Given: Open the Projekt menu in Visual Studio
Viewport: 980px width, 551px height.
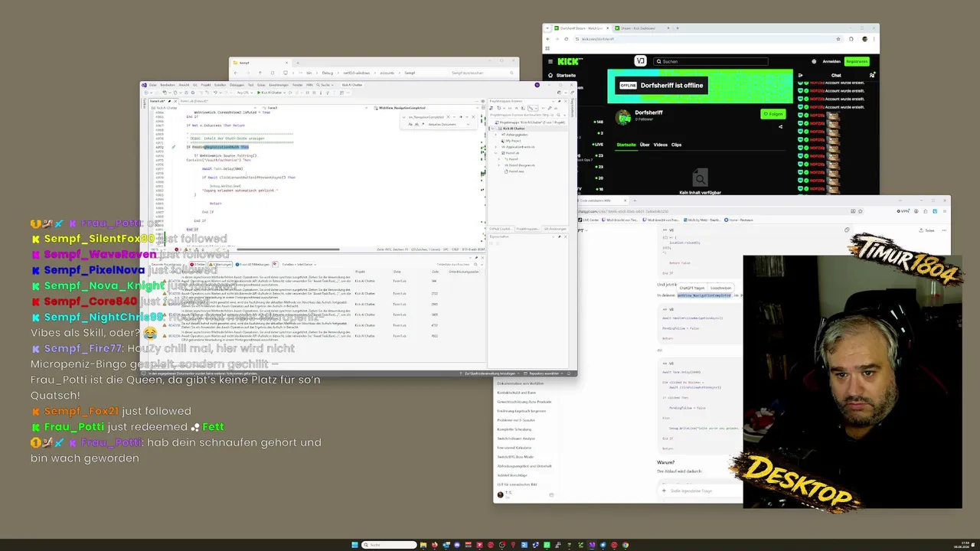Looking at the screenshot, I should (x=206, y=85).
